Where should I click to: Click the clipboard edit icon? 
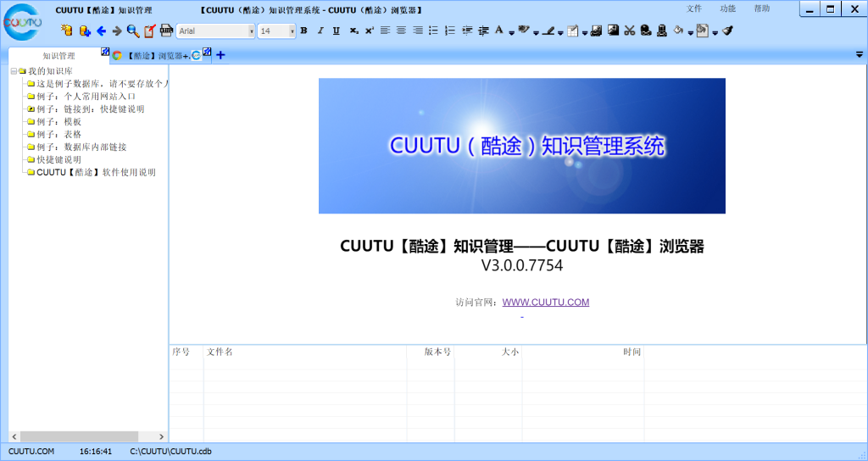pos(149,31)
